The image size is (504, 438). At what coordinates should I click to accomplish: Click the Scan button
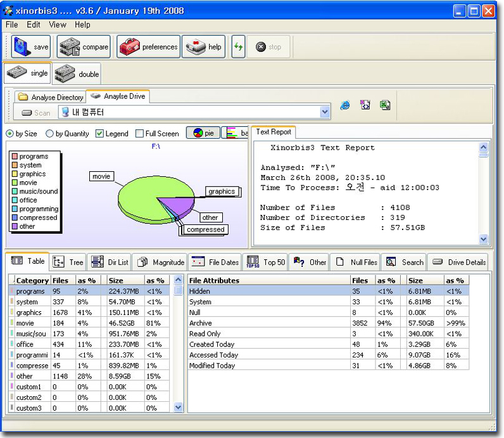coord(35,113)
